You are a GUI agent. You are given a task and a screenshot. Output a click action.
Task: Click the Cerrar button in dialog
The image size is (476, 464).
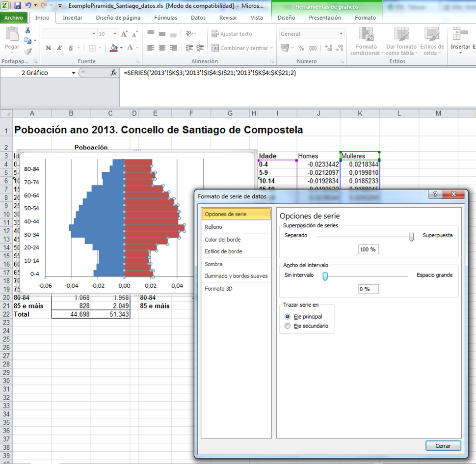click(443, 446)
